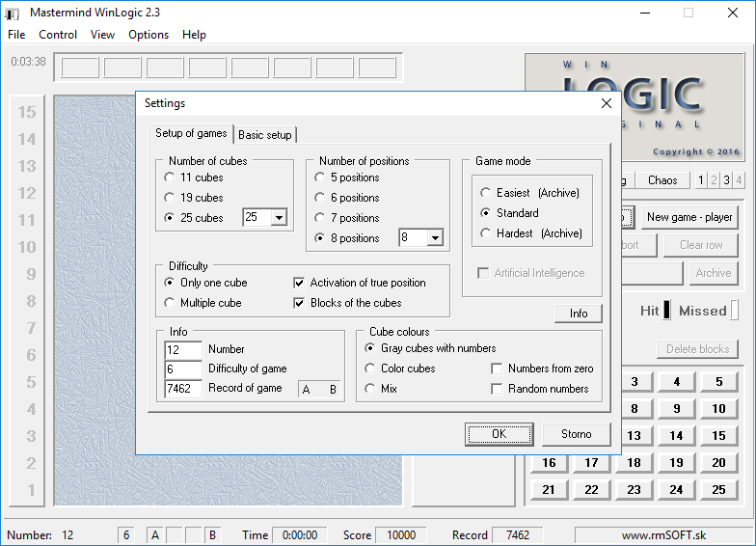Open the View menu

(102, 35)
